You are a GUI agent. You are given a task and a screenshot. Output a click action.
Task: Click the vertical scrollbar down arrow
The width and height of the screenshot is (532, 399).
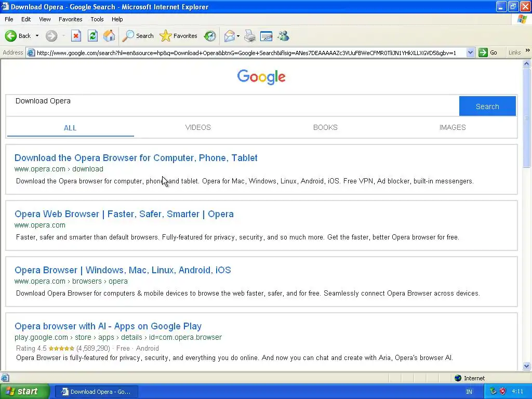click(527, 366)
